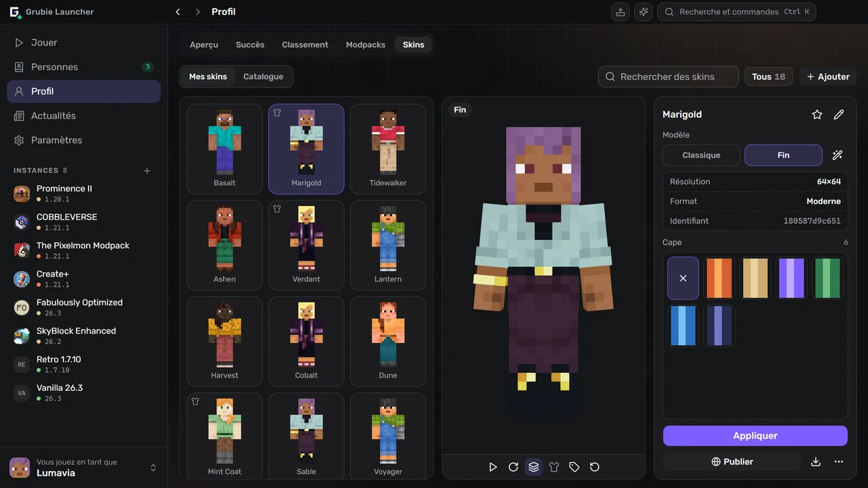Open Personnes in the sidebar
Screen dimensions: 868x488
pos(83,67)
